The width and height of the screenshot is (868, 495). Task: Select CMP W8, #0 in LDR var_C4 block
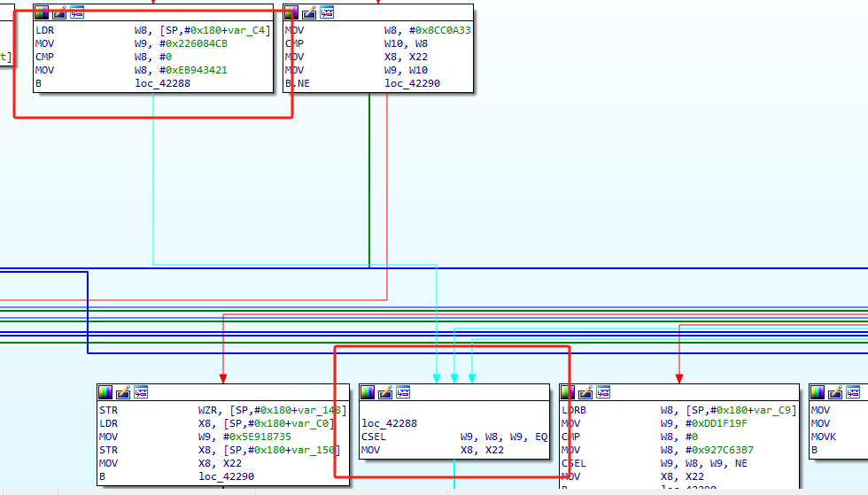[x=104, y=57]
